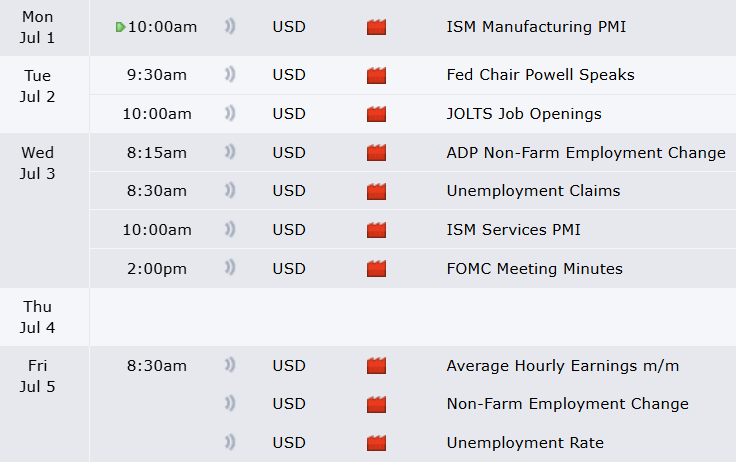This screenshot has width=736, height=462.
Task: Click the speaker icon for ISM Services PMI
Action: tap(230, 230)
